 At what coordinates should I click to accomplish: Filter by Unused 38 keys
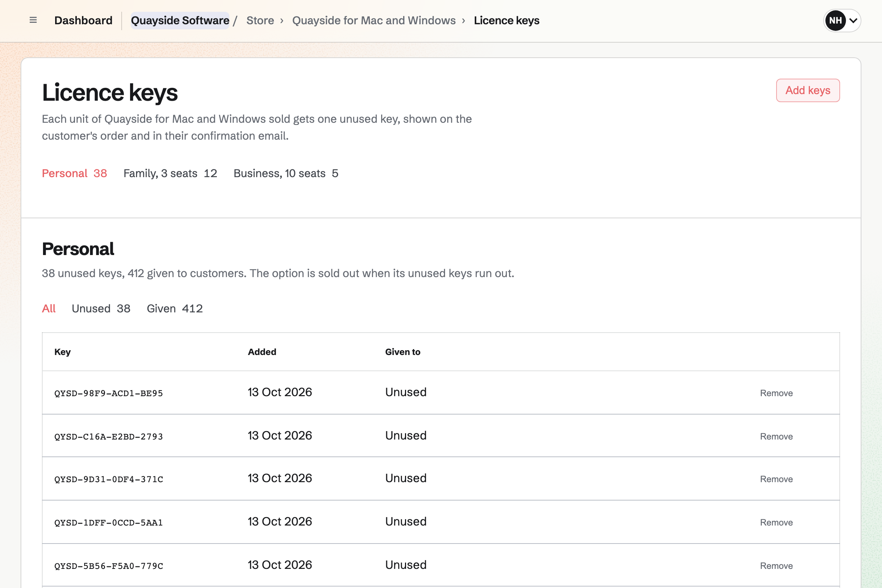tap(101, 308)
